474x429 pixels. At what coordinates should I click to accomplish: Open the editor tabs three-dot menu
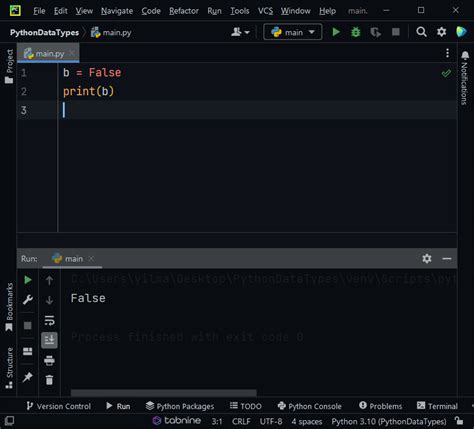[x=447, y=53]
